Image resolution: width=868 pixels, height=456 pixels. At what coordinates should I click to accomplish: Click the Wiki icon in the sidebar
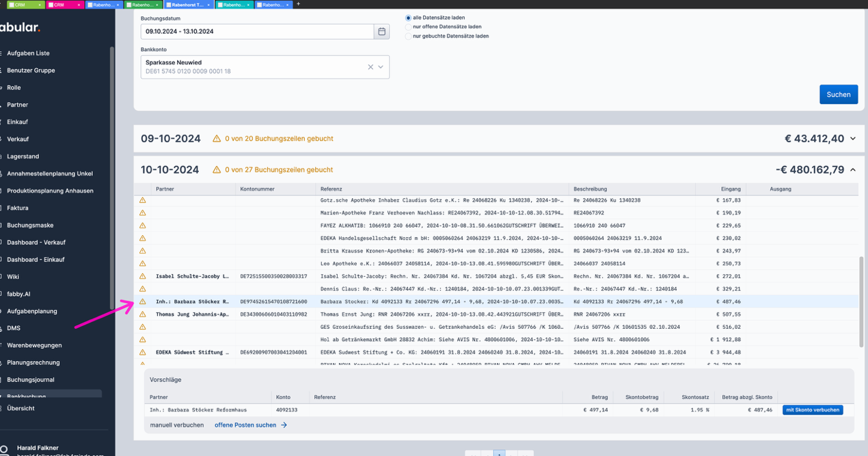3,276
